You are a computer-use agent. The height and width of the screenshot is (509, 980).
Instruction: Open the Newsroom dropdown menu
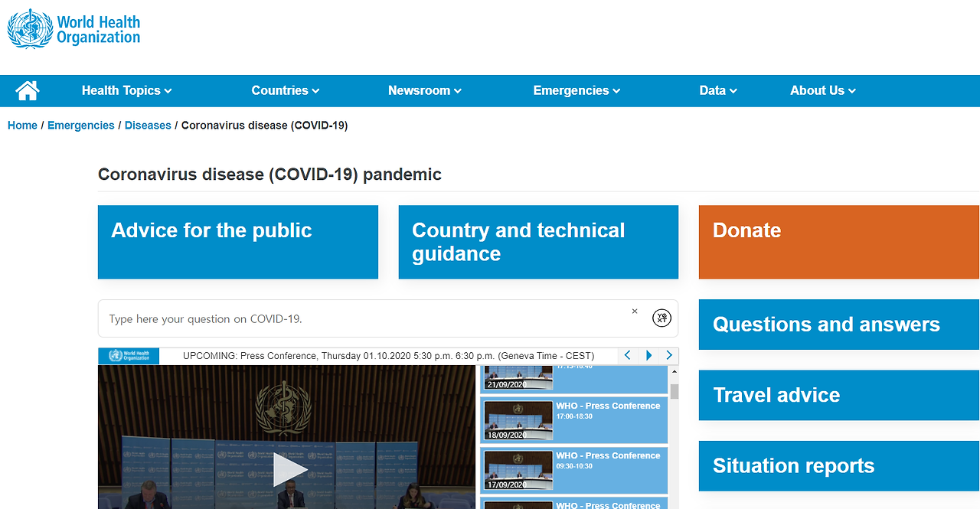[x=425, y=90]
